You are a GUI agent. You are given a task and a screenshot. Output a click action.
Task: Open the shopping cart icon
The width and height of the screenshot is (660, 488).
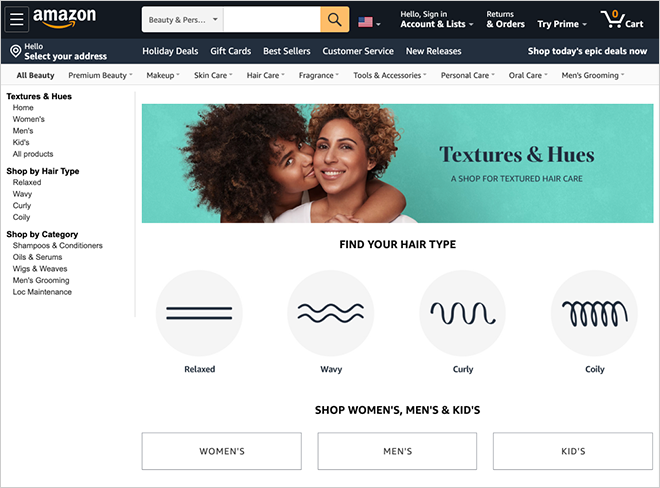coord(622,19)
